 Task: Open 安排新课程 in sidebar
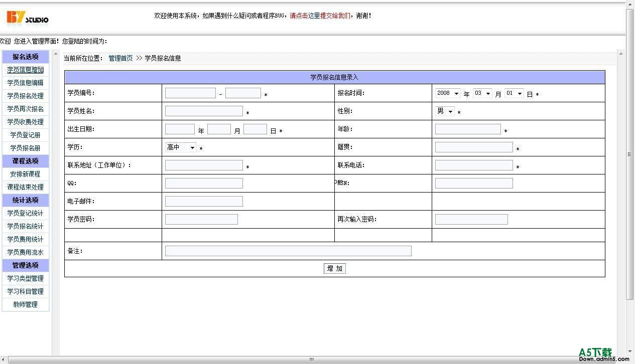tap(26, 174)
